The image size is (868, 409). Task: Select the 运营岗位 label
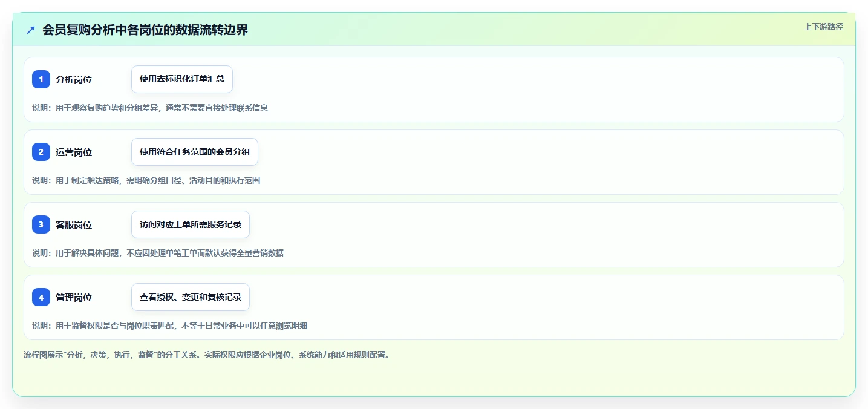click(74, 152)
